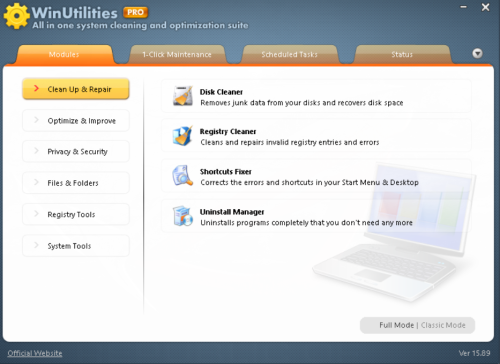Click the arrow beside Clean Up & Repair
Viewport: 500px width, 364px height.
(36, 88)
